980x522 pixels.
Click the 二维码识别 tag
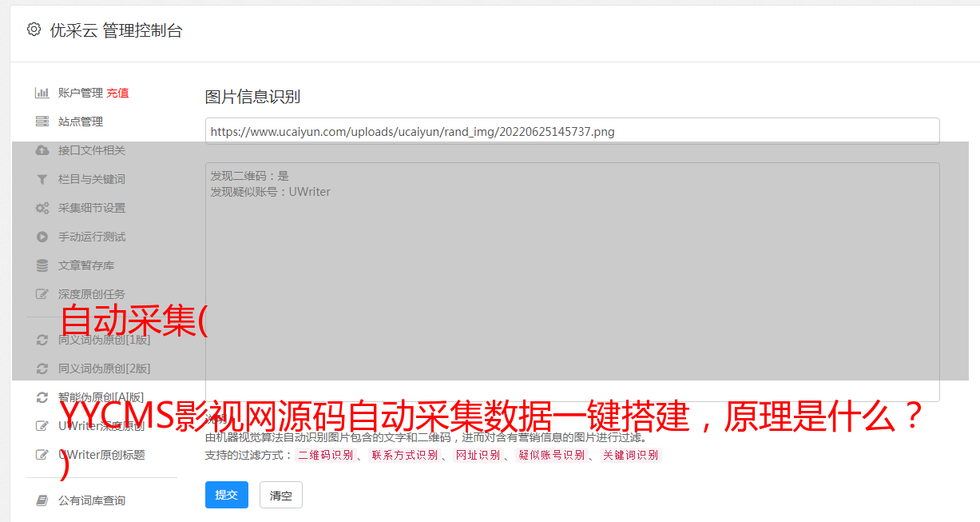tap(325, 456)
